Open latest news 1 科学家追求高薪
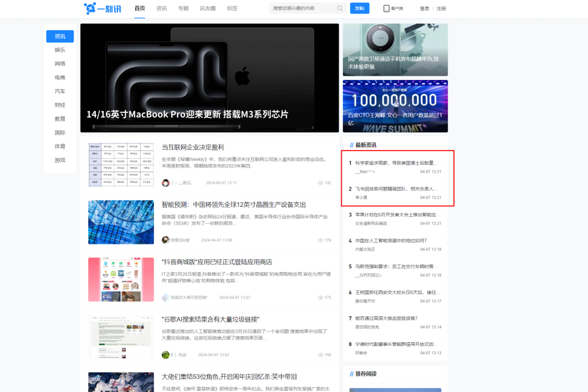 pos(396,163)
